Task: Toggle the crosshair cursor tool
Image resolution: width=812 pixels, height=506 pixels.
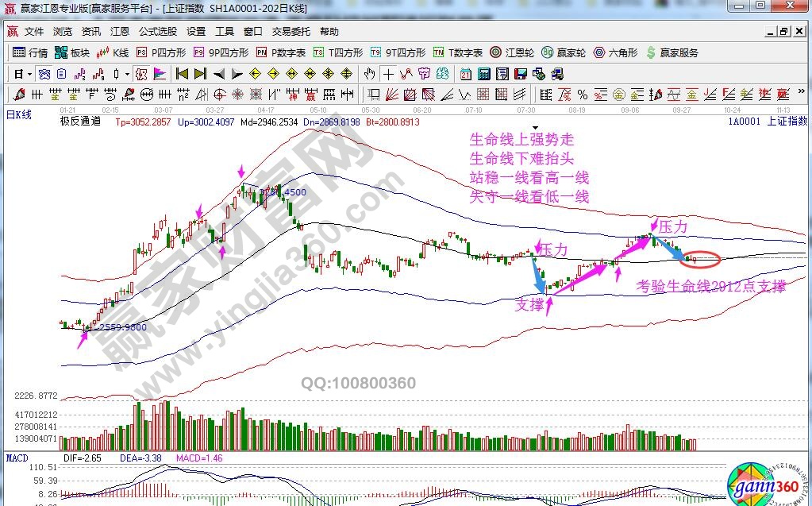Action: click(388, 74)
